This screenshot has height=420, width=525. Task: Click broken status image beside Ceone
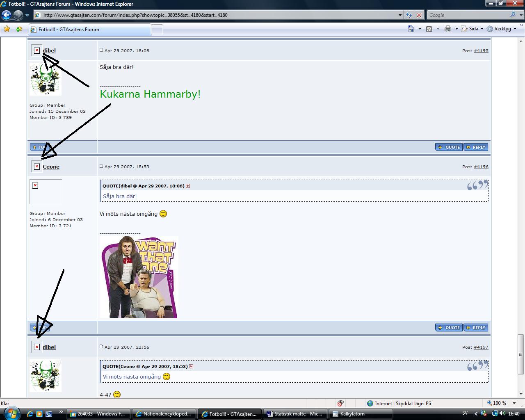click(x=37, y=167)
